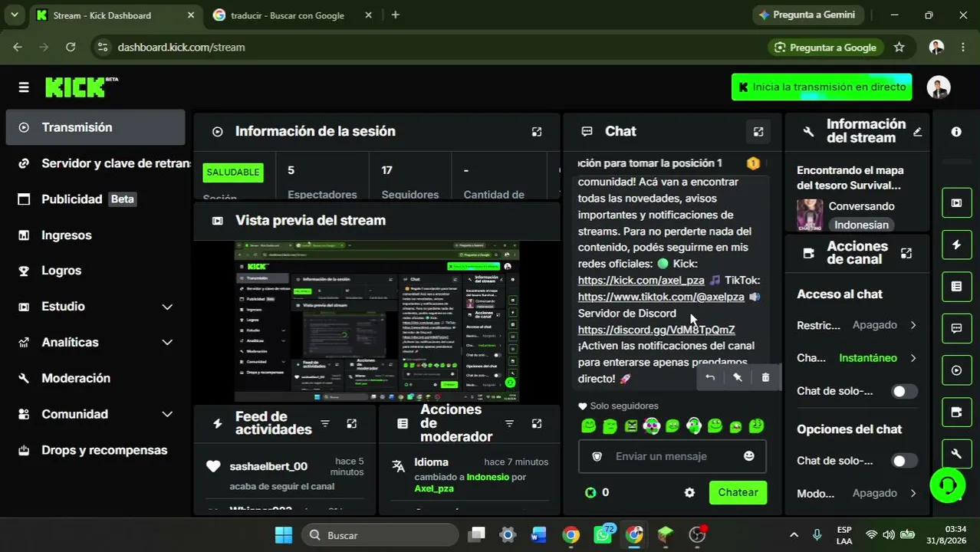Toggle Chat de solo under Acceso al chat
Screen dimensions: 980x552
pos(904,392)
